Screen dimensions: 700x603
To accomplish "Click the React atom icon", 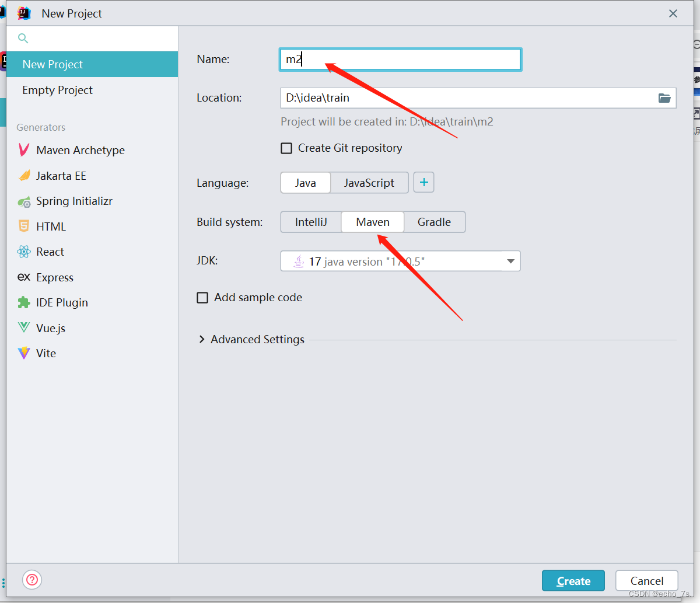I will point(24,252).
